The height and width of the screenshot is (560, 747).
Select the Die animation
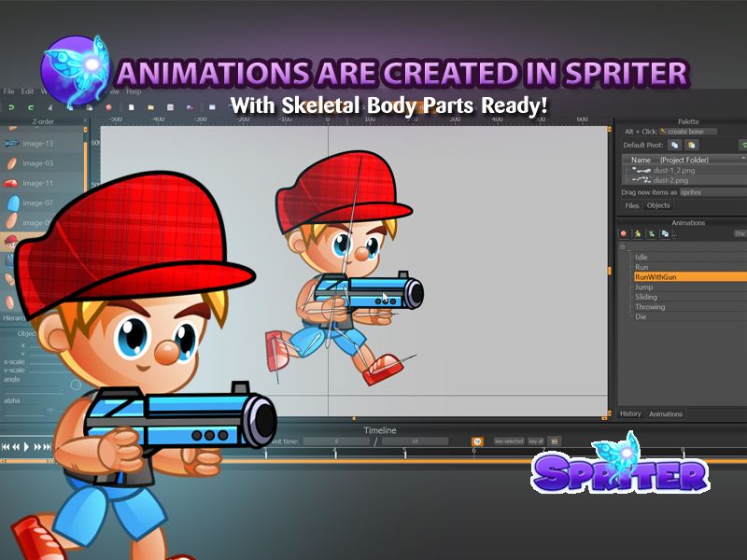[641, 316]
